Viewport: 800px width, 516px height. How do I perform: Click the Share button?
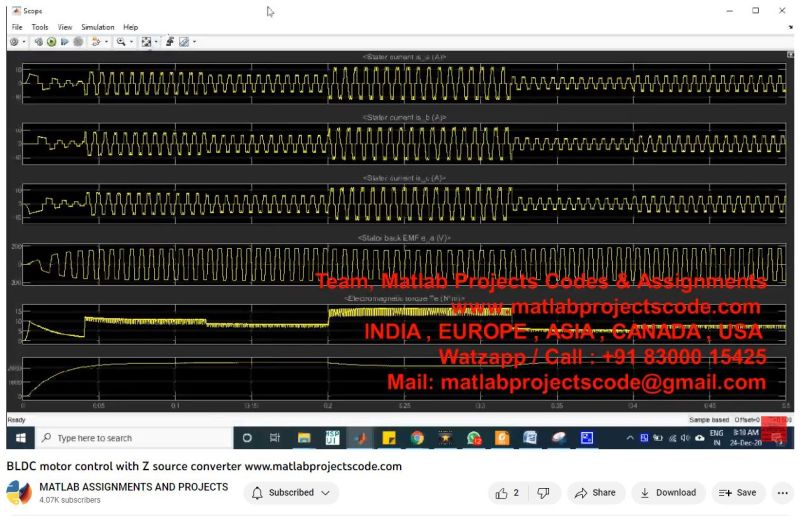[595, 493]
